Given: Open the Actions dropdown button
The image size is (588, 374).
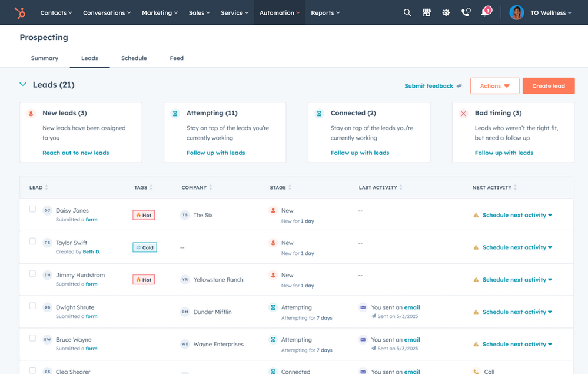Looking at the screenshot, I should click(x=494, y=86).
